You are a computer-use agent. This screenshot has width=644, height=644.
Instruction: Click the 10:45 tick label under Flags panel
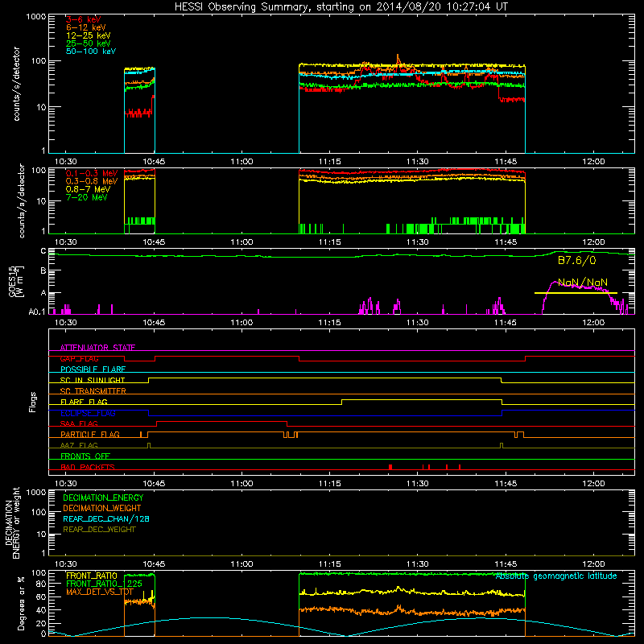click(154, 484)
